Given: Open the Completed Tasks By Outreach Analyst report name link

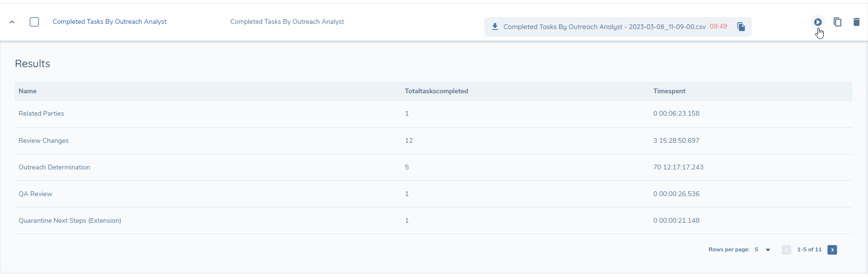Looking at the screenshot, I should 110,21.
